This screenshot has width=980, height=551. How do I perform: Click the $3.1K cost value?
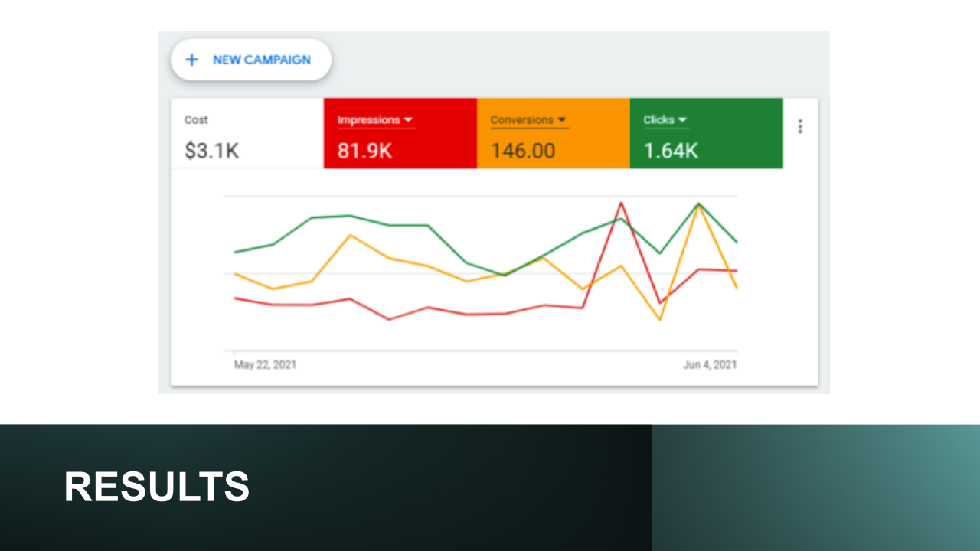[214, 151]
